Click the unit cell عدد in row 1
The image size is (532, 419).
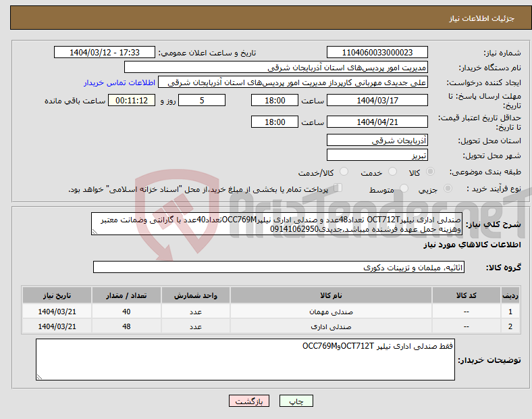[x=196, y=312]
